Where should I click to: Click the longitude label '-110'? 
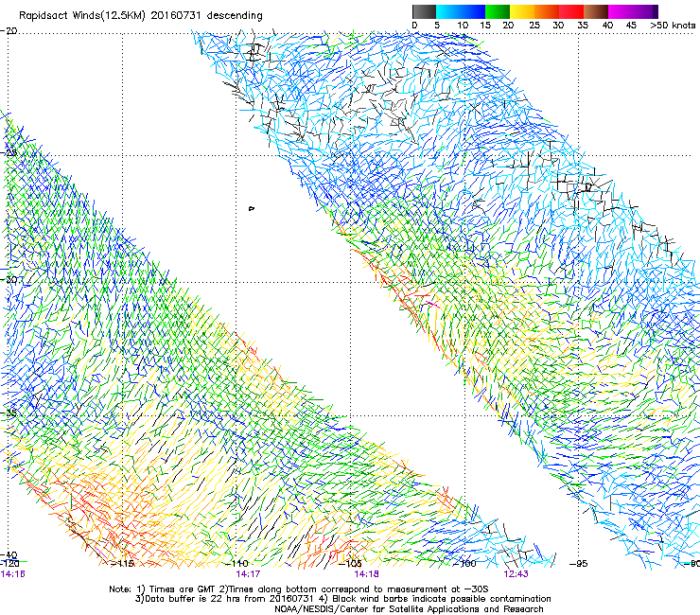click(238, 563)
